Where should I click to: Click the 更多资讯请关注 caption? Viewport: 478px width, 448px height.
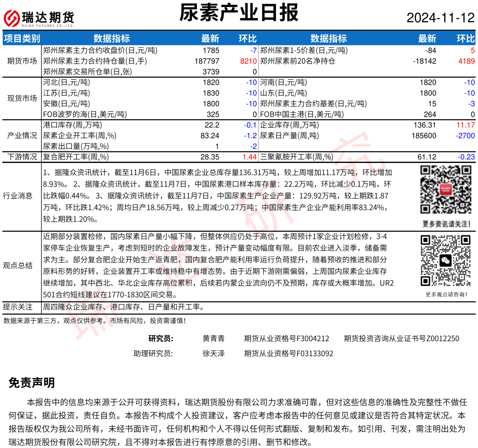coord(445,223)
